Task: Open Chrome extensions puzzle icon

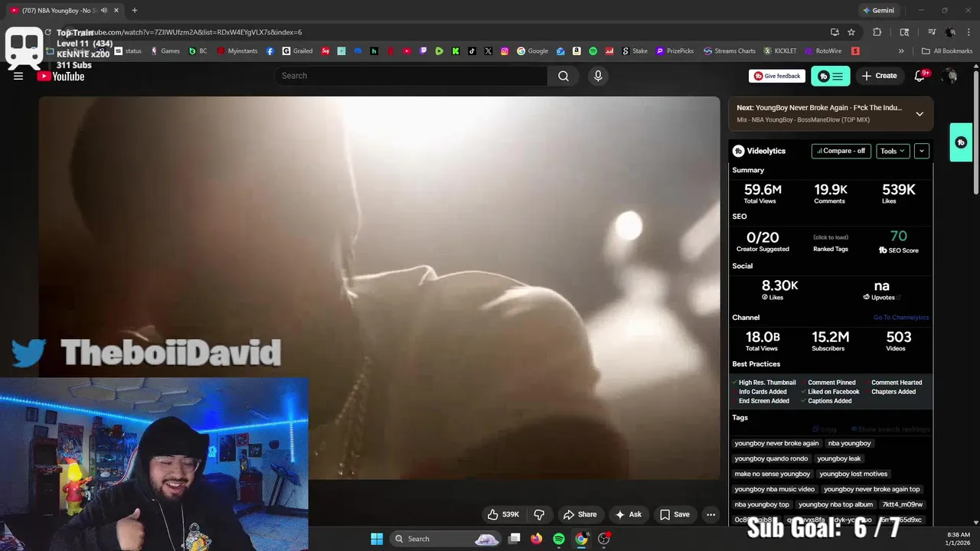Action: [x=877, y=32]
